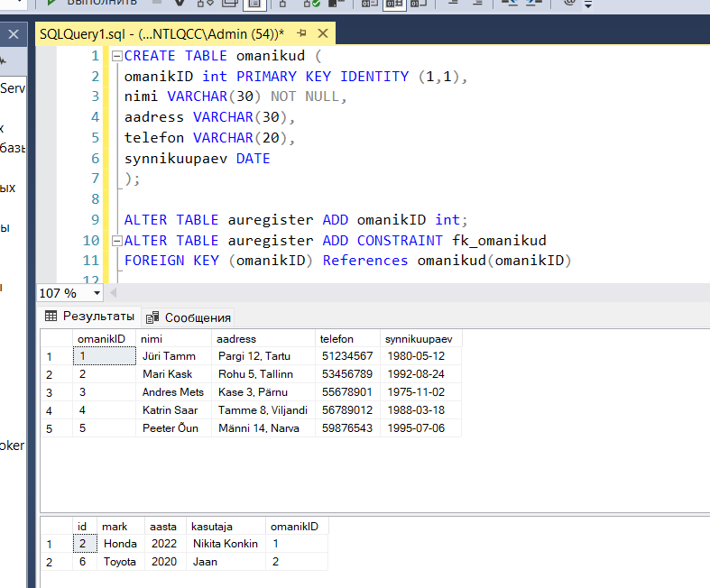710x588 pixels.
Task: Open the 107 % zoom dropdown
Action: point(97,293)
